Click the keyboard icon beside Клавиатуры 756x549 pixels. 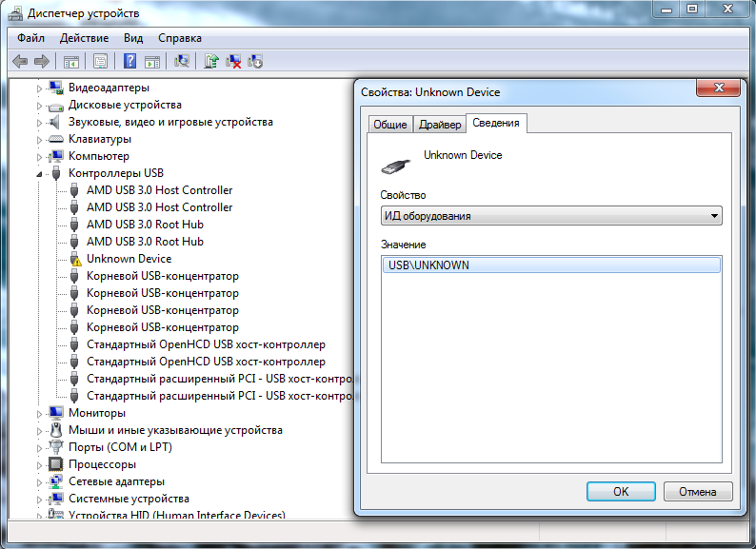pos(56,139)
